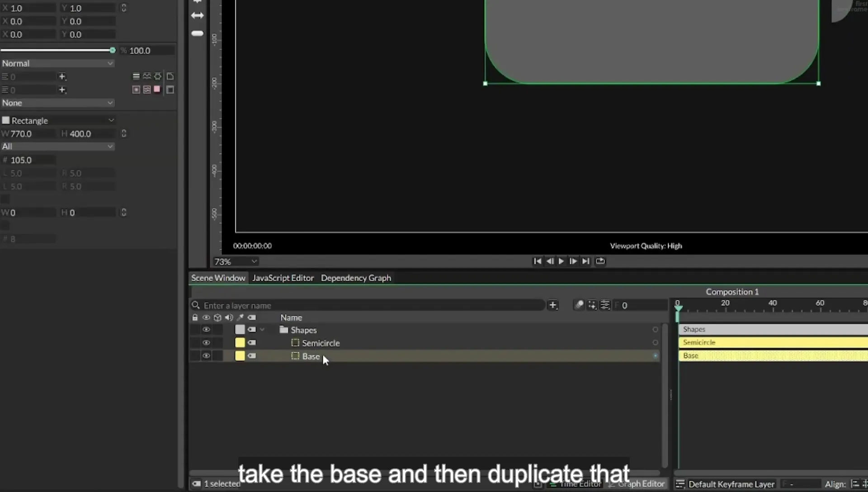Open the JavaScript Editor tab
868x492 pixels.
[283, 278]
